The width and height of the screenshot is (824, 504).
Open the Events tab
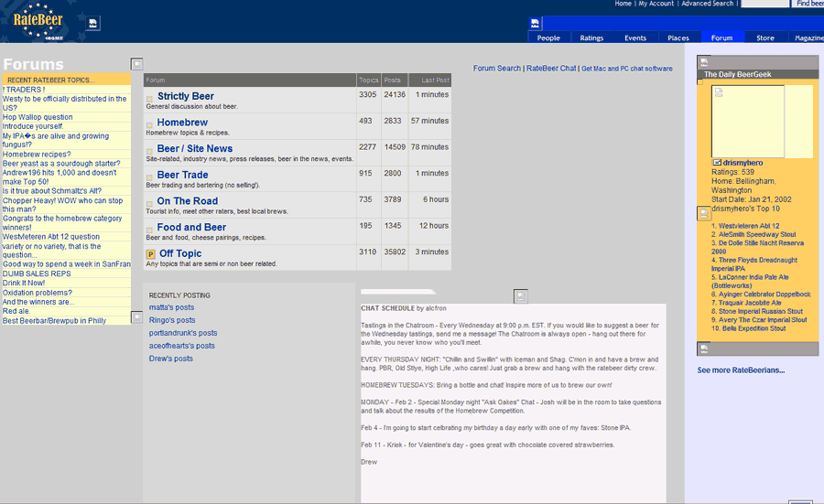coord(635,38)
